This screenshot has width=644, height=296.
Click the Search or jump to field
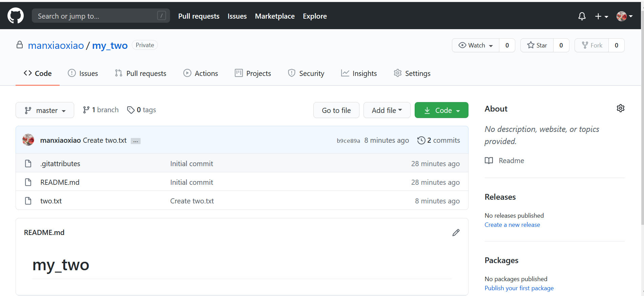pos(101,16)
